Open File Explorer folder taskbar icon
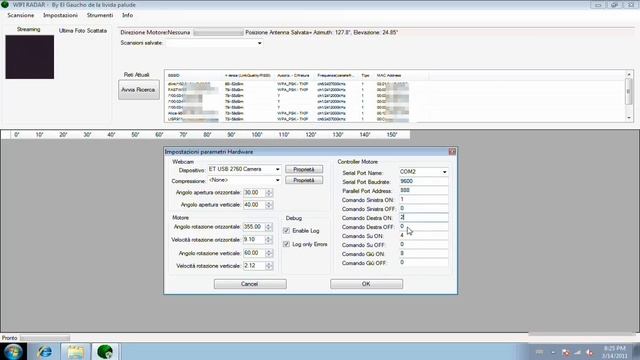The image size is (640, 360). pyautogui.click(x=76, y=351)
